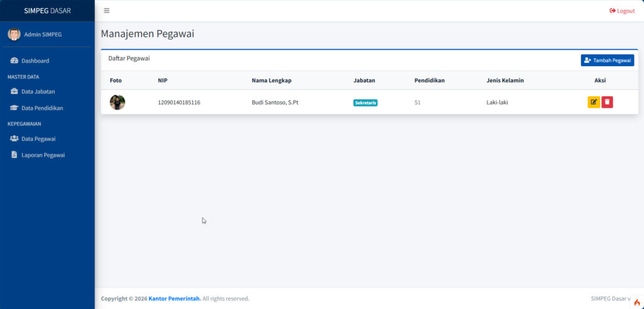Delete employee using red trash icon
Viewport: 644px width, 309px height.
[x=607, y=102]
